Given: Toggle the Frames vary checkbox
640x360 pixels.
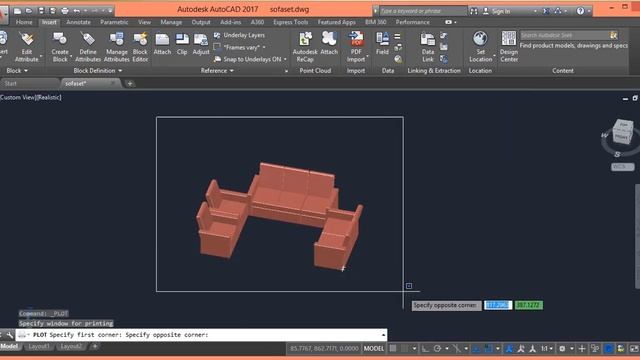Looking at the screenshot, I should click(217, 47).
